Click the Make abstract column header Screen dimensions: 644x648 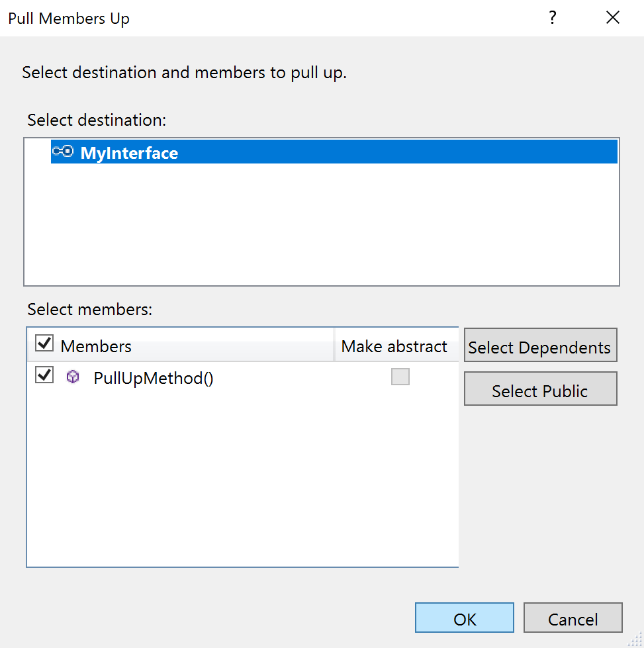coord(393,345)
